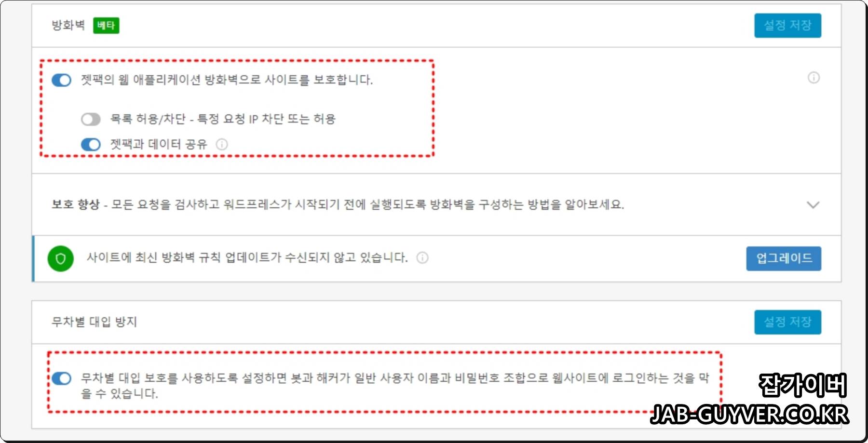Viewport: 868px width, 443px height.
Task: Open info icon beside the firewall protection row
Action: (814, 78)
